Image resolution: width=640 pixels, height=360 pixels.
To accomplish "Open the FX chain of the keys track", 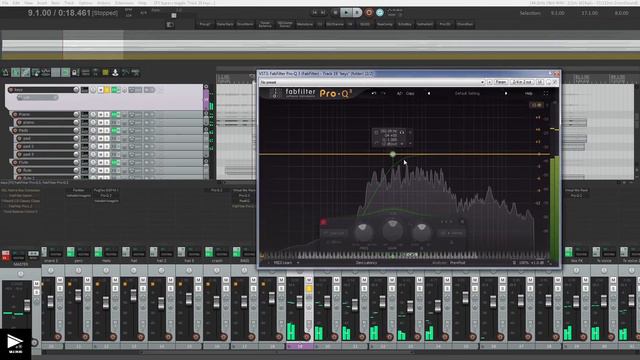I will [x=115, y=90].
